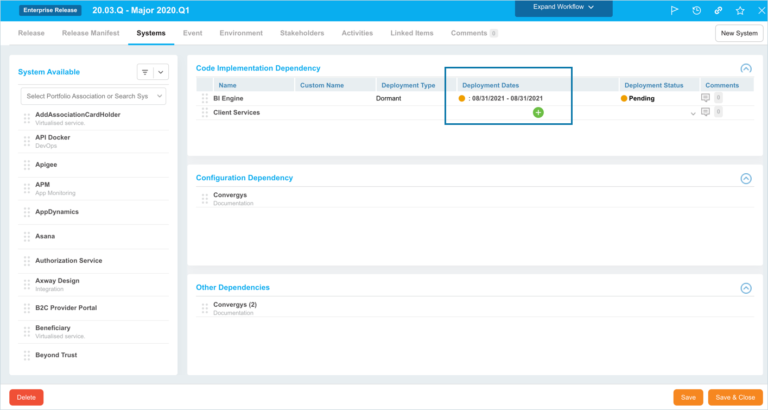Open comments icon for Client Services row
This screenshot has height=410, width=768.
pos(706,113)
